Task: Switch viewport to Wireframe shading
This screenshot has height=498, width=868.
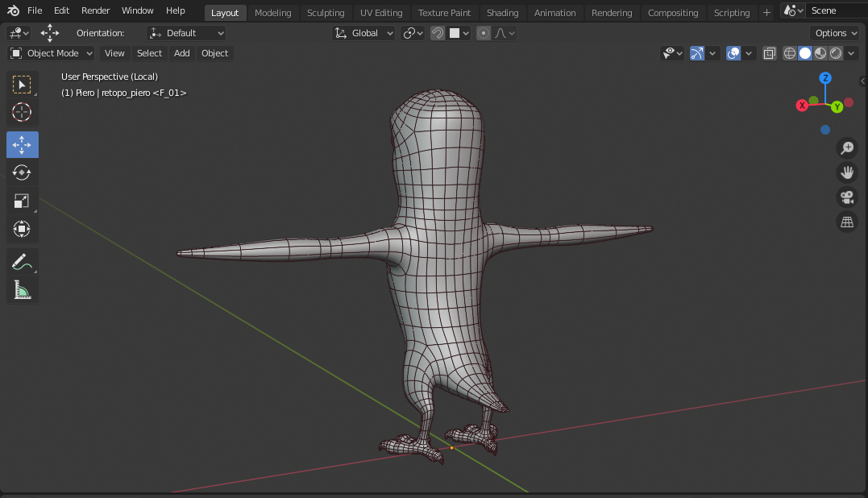Action: (789, 53)
